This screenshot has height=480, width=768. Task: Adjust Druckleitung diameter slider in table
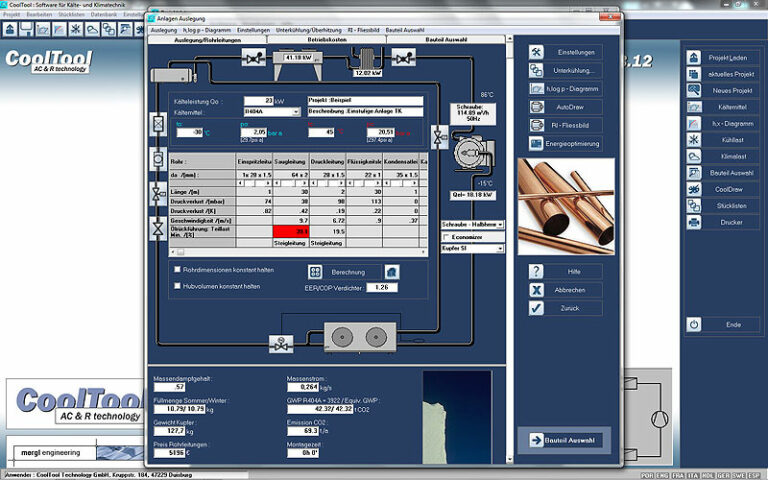(327, 183)
